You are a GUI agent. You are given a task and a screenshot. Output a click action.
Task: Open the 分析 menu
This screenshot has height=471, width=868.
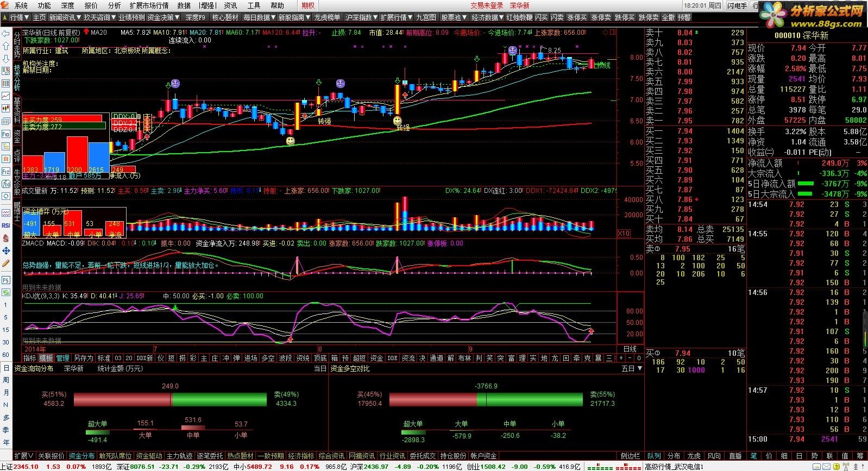click(x=115, y=5)
